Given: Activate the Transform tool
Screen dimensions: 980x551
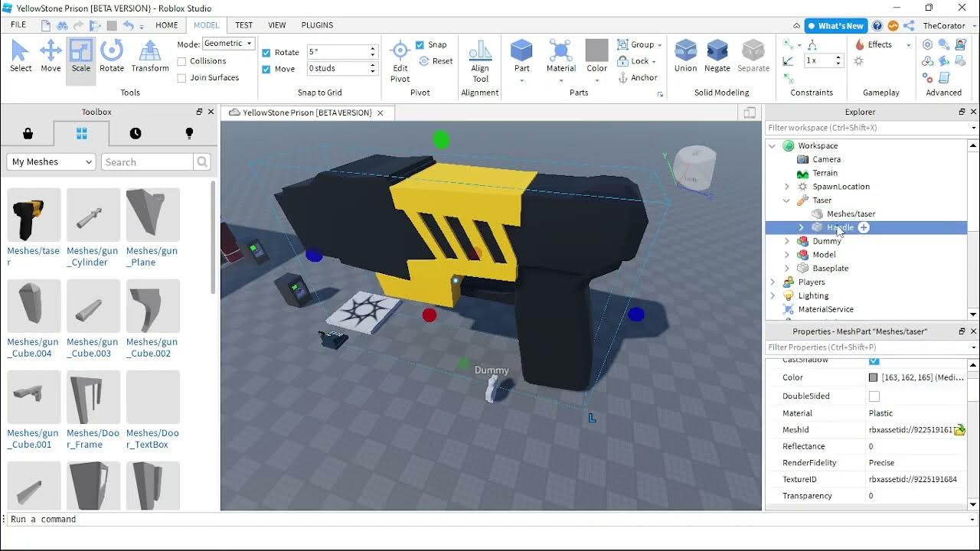Looking at the screenshot, I should 150,57.
